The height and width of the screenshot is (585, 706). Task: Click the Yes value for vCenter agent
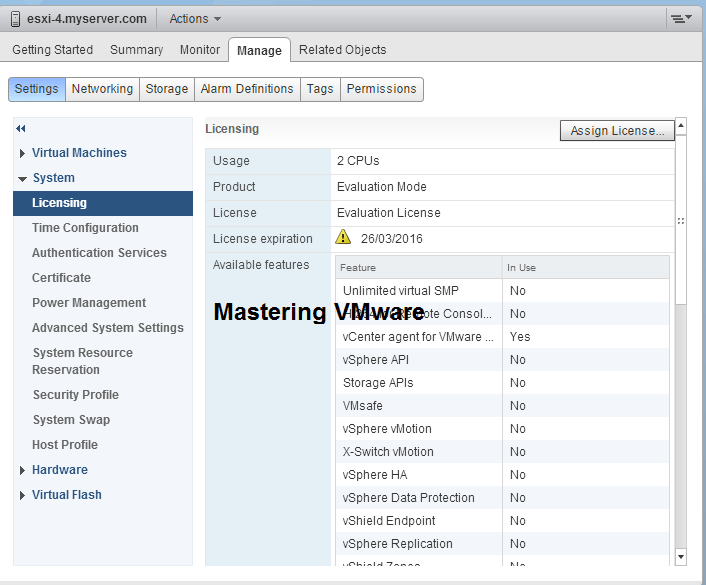pos(520,336)
